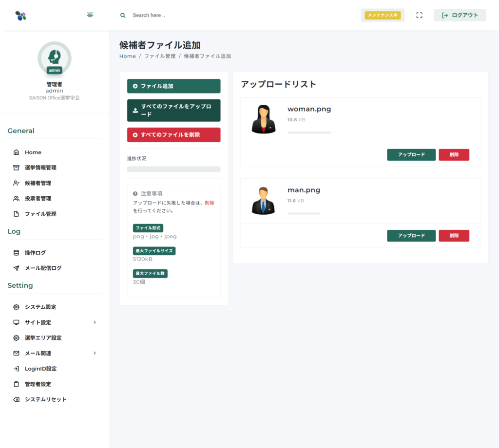
Task: Upload man.png with アップロード button
Action: click(x=411, y=236)
